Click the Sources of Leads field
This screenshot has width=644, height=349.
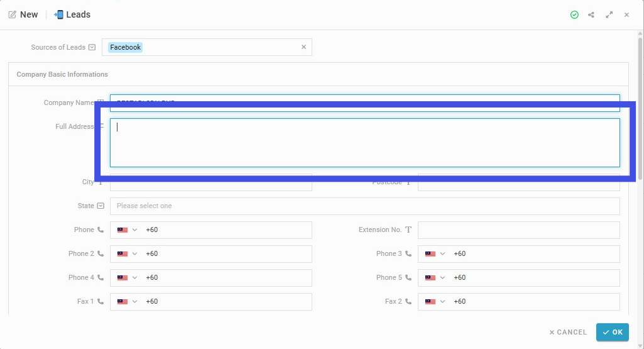[x=207, y=47]
